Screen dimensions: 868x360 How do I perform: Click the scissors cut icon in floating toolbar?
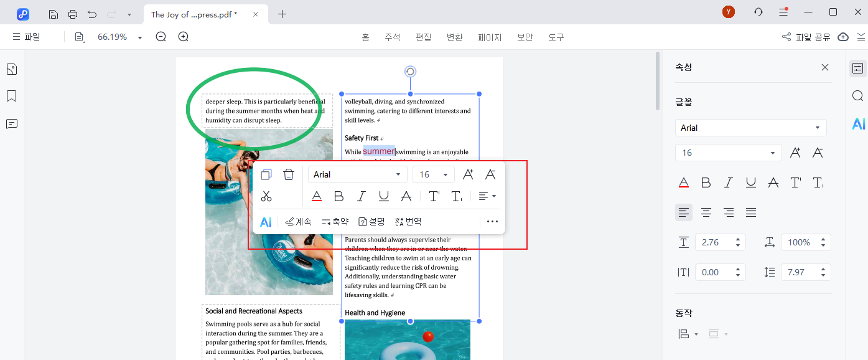(266, 197)
